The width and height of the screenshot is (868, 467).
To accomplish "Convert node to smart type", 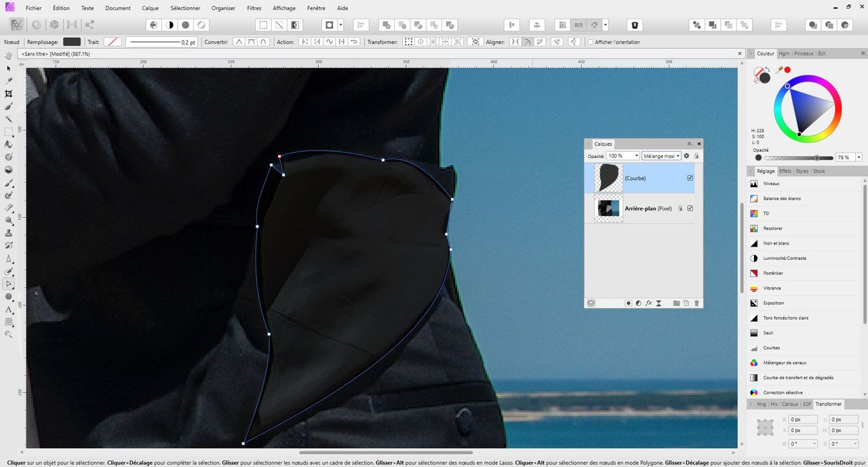I will pos(263,42).
